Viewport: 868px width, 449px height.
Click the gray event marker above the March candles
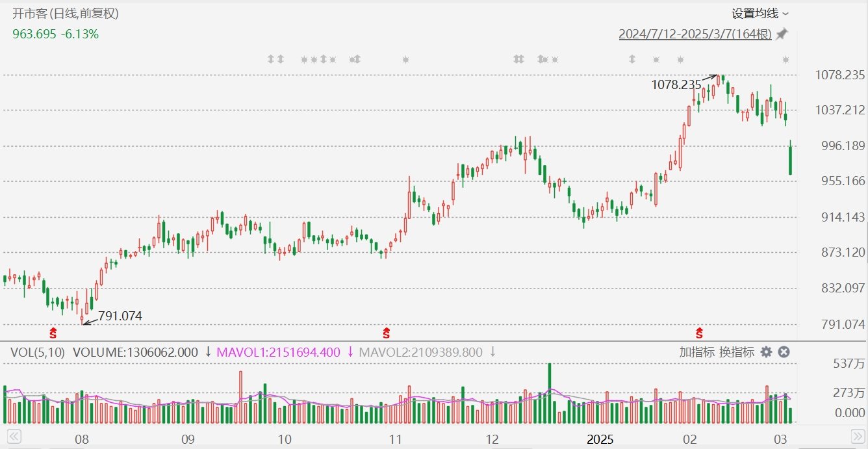click(785, 60)
